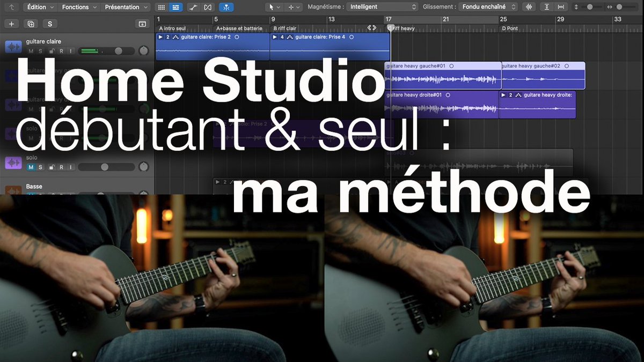Click bar 33 in the ruler
This screenshot has width=644, height=362.
tap(617, 19)
